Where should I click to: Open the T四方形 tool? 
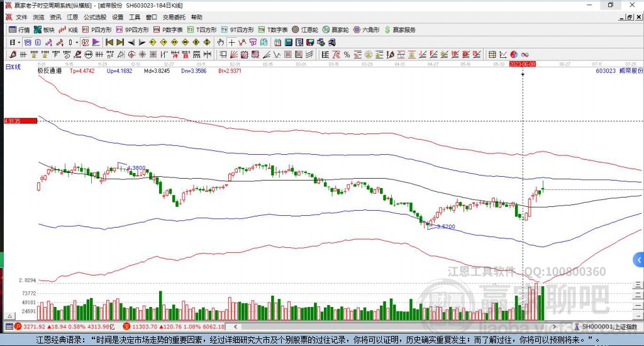(x=202, y=30)
